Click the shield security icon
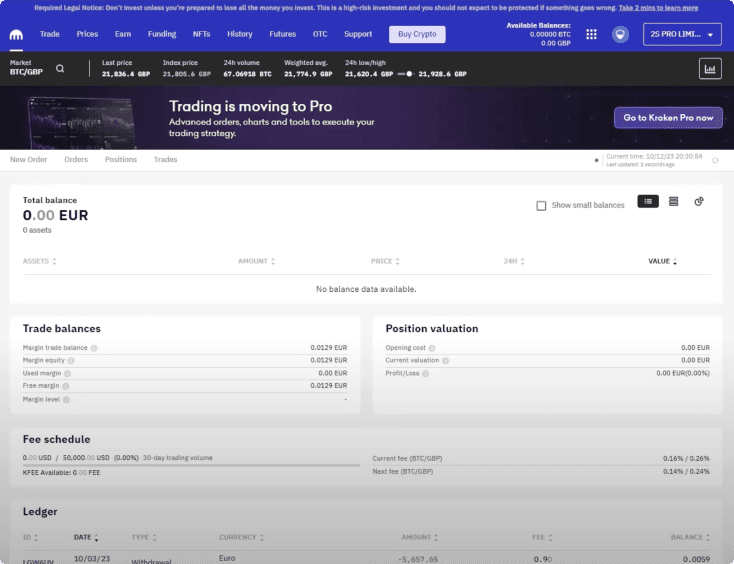The image size is (734, 564). pyautogui.click(x=620, y=34)
